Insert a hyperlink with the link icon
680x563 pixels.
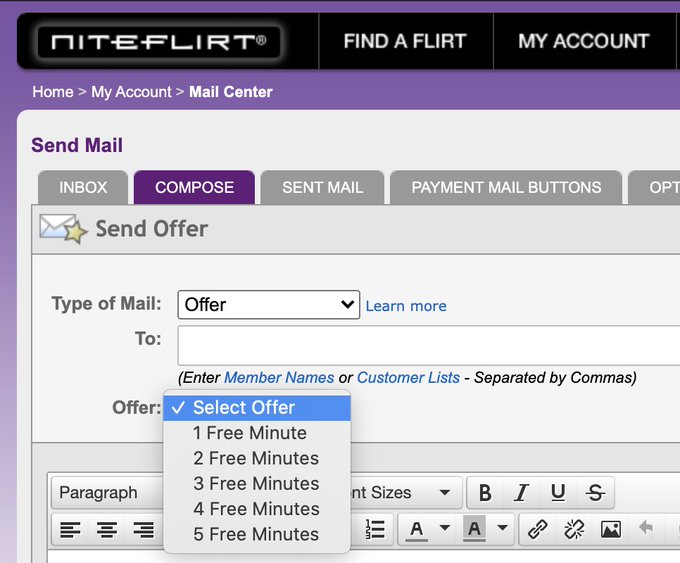coord(538,530)
